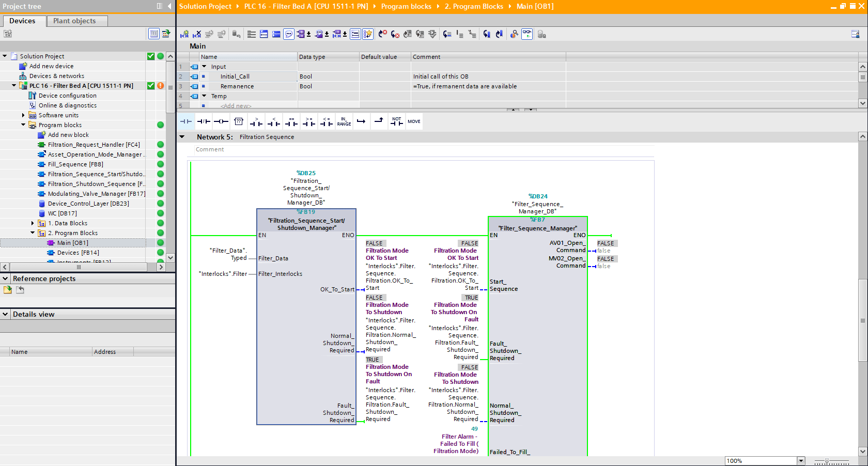Add the IN_RANGE instruction
This screenshot has height=466, width=868.
click(344, 121)
